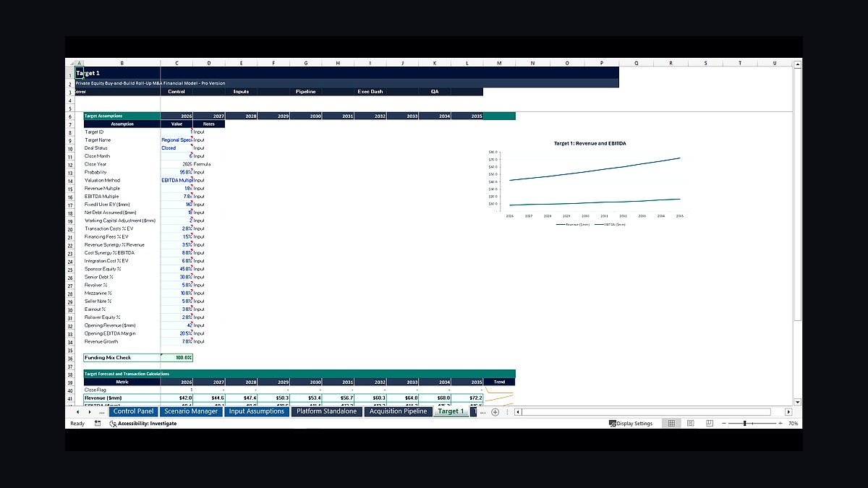Switch to the Scenario Manager sheet

click(x=191, y=411)
